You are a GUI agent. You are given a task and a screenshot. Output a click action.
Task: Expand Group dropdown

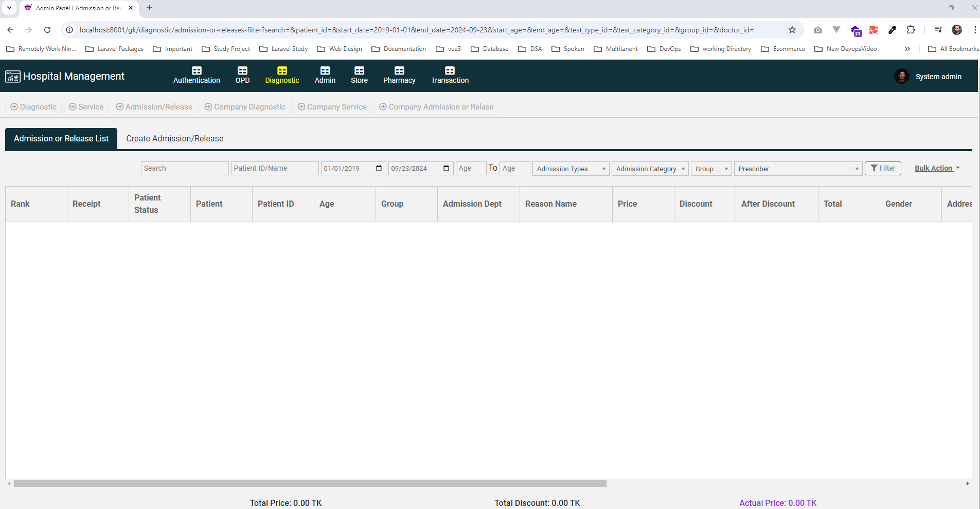point(711,169)
